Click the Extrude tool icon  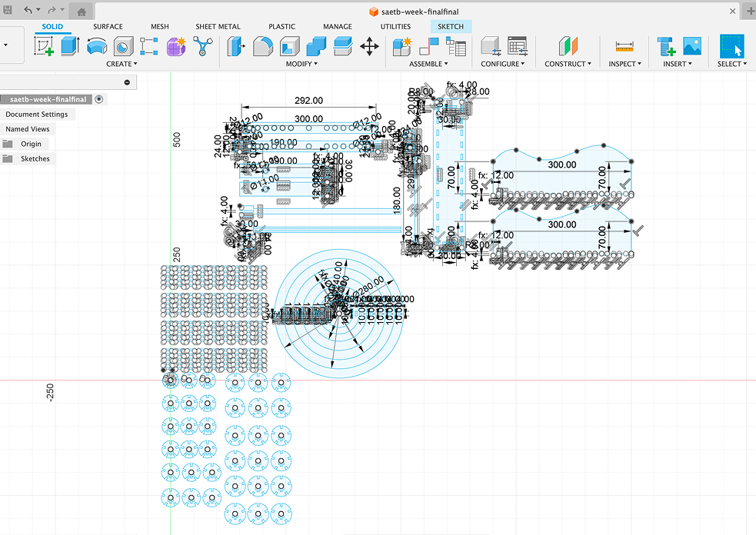[70, 46]
